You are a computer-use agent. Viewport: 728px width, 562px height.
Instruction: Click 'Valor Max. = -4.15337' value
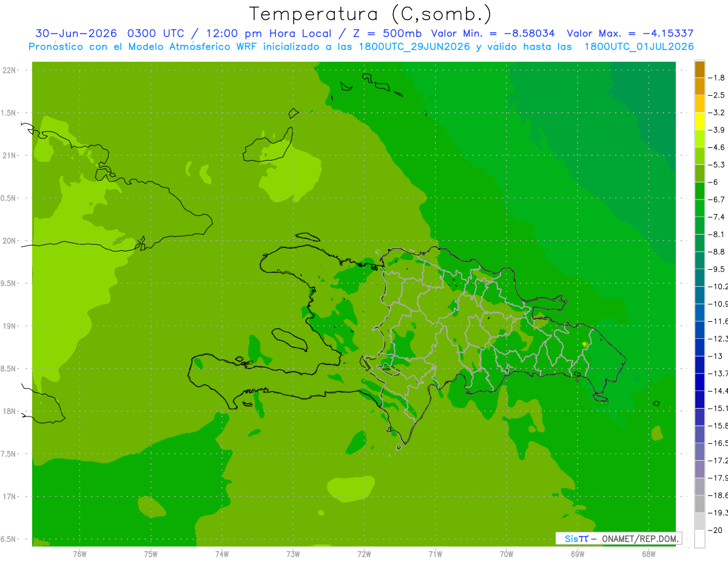[630, 33]
